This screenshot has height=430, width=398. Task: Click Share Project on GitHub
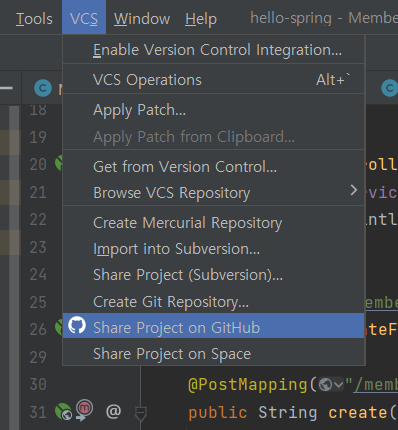[x=213, y=326]
